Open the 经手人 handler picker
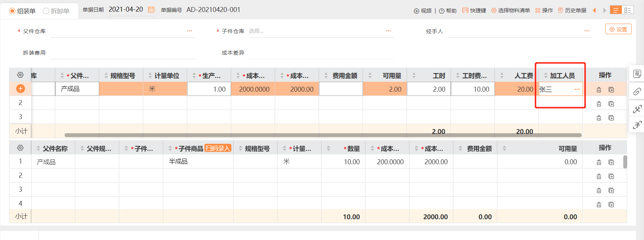The width and height of the screenshot is (644, 240). tap(587, 31)
